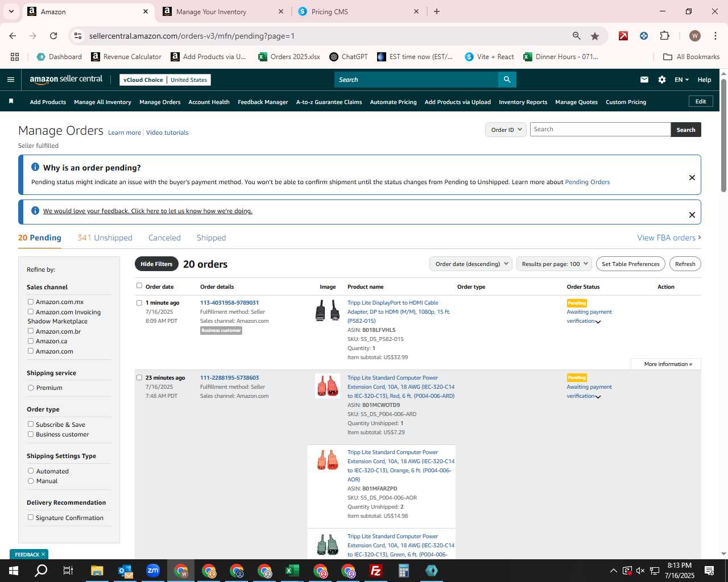728x582 pixels.
Task: Open Windows taskbar search
Action: (x=41, y=571)
